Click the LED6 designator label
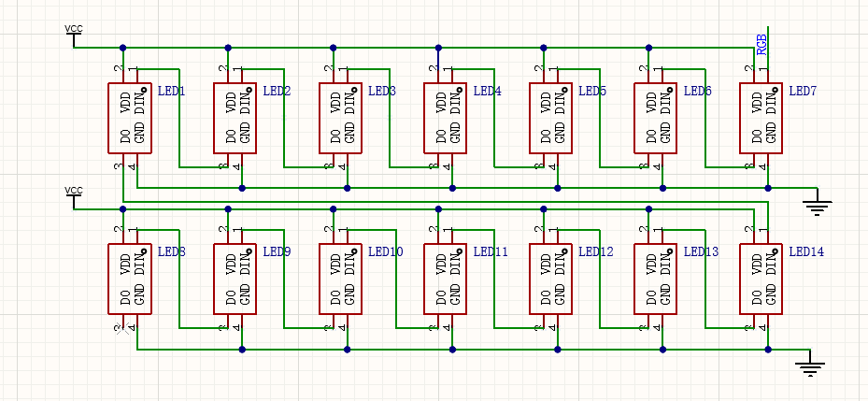868x401 pixels. click(698, 91)
